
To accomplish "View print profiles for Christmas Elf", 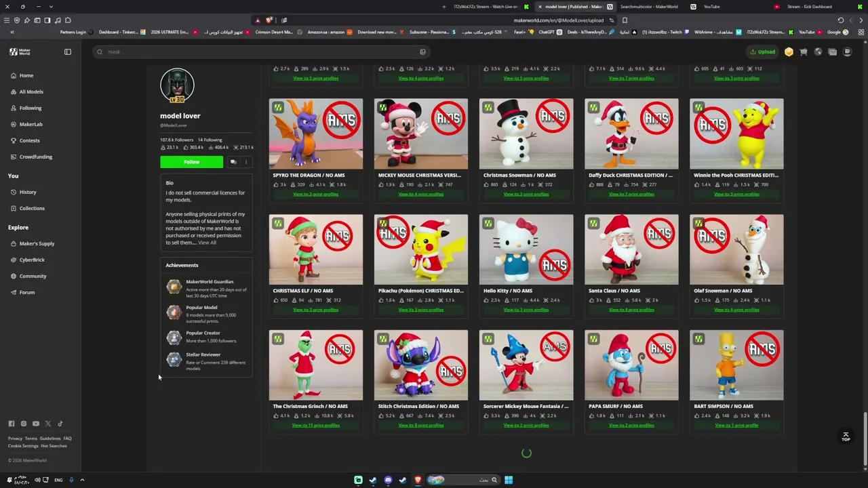I will coord(315,310).
